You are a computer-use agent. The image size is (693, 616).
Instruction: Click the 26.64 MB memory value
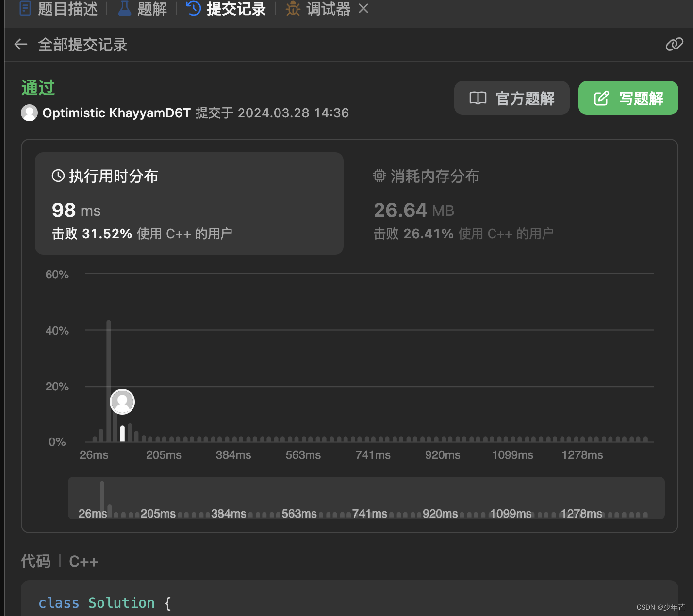(x=414, y=210)
